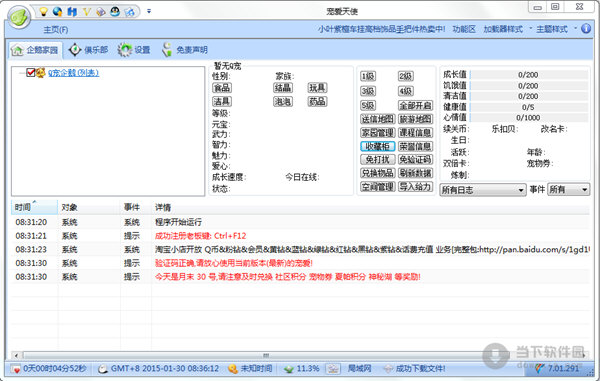
Task: Click the 2级 button
Action: pos(406,76)
